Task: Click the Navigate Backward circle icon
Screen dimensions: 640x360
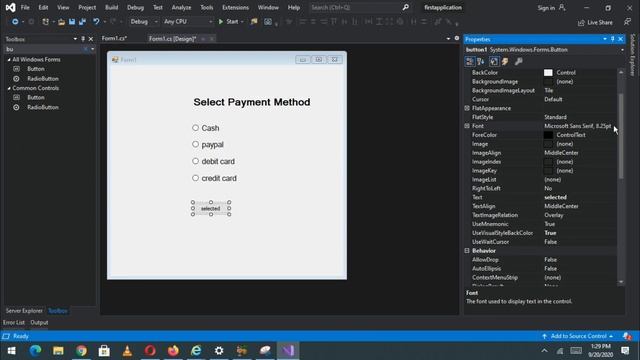Action: [x=15, y=22]
